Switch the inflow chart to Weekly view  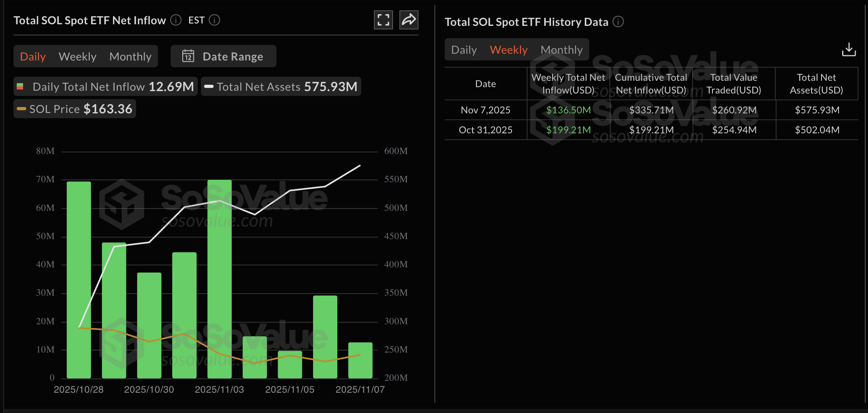[77, 56]
